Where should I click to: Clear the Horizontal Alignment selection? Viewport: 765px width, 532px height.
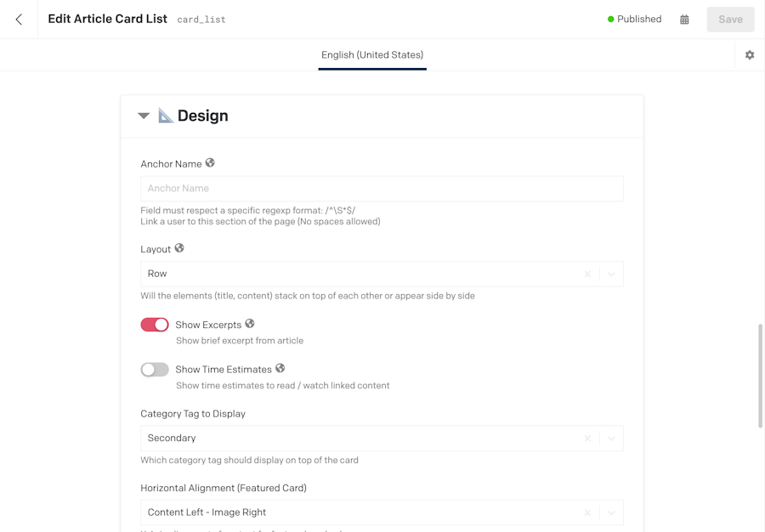coord(587,512)
